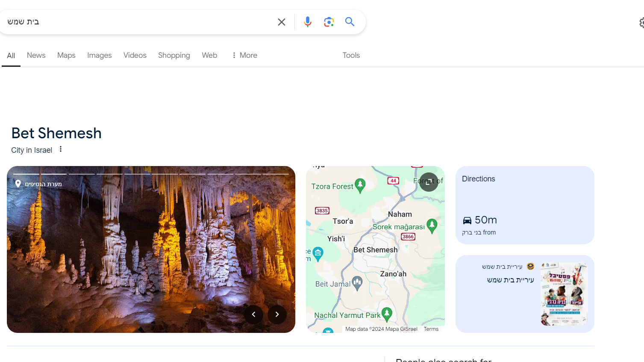Start voice search with microphone icon
Screen dimensions: 644x362
[x=307, y=22]
